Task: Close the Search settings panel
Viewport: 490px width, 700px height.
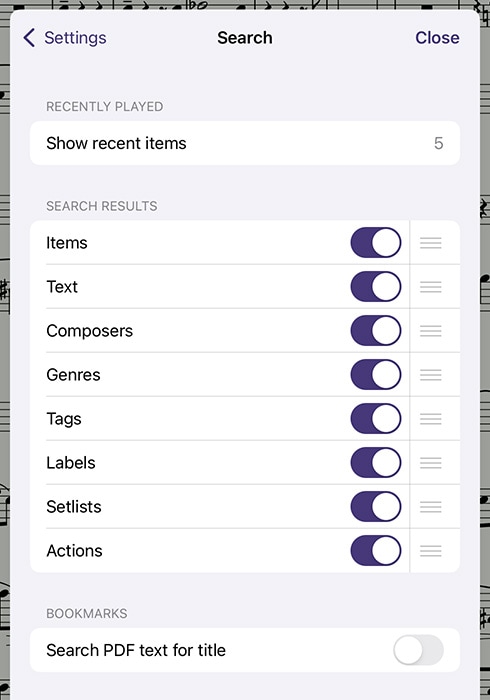Action: pyautogui.click(x=437, y=38)
